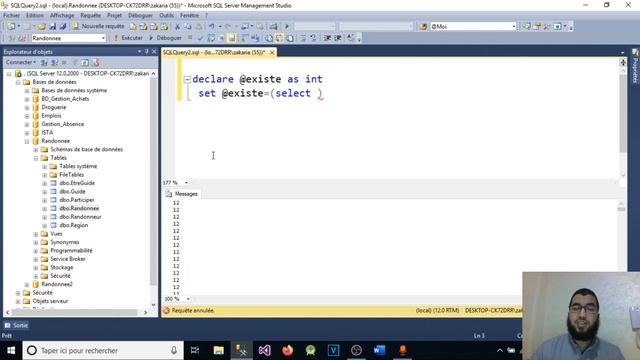The image size is (640, 360).
Task: Click the Object Explorer disconnect icon
Action: (54, 62)
